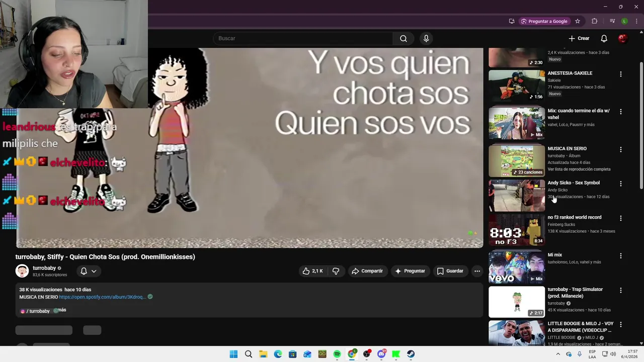This screenshot has height=362, width=644.
Task: Open YouTube notifications bell
Action: pyautogui.click(x=604, y=38)
